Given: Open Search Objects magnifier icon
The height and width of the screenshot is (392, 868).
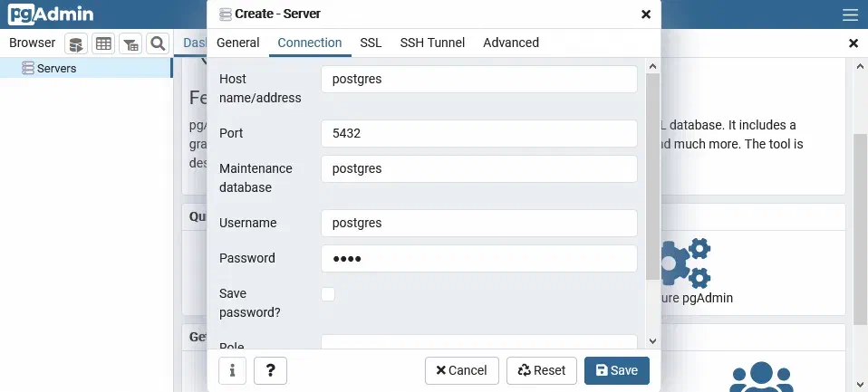Looking at the screenshot, I should click(158, 43).
